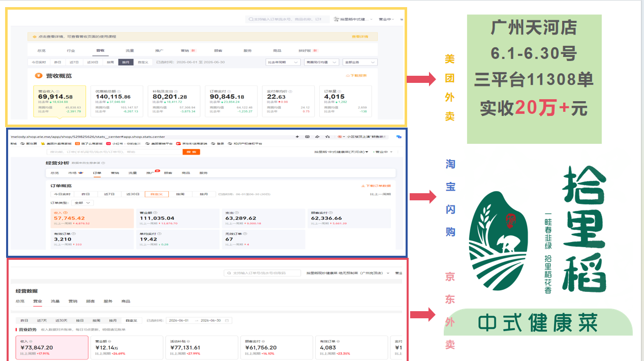
Task: Click 知识产权维权平台 bookmark in browser bar
Action: [x=244, y=144]
